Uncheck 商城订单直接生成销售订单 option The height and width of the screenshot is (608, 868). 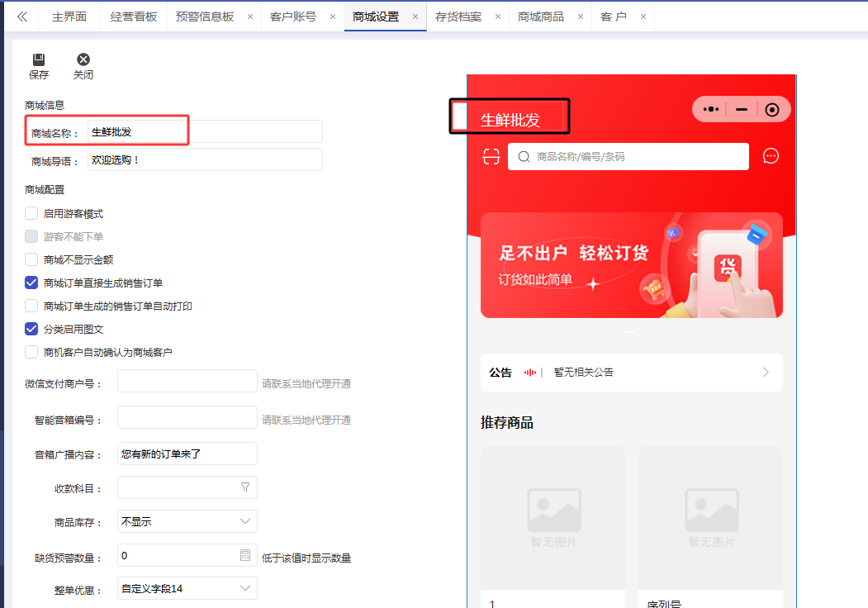tap(31, 283)
